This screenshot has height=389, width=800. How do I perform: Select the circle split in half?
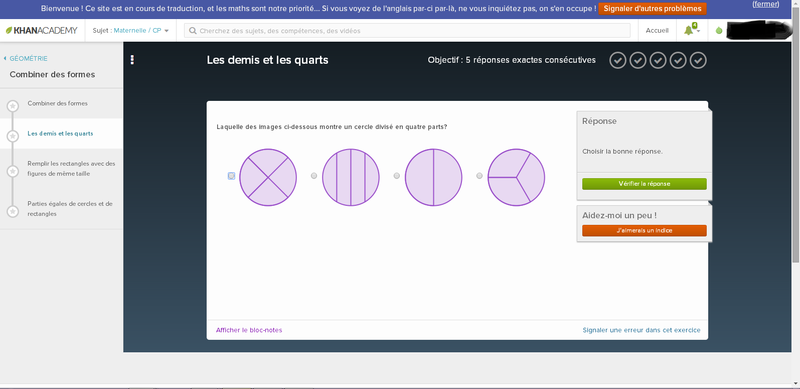pos(397,176)
